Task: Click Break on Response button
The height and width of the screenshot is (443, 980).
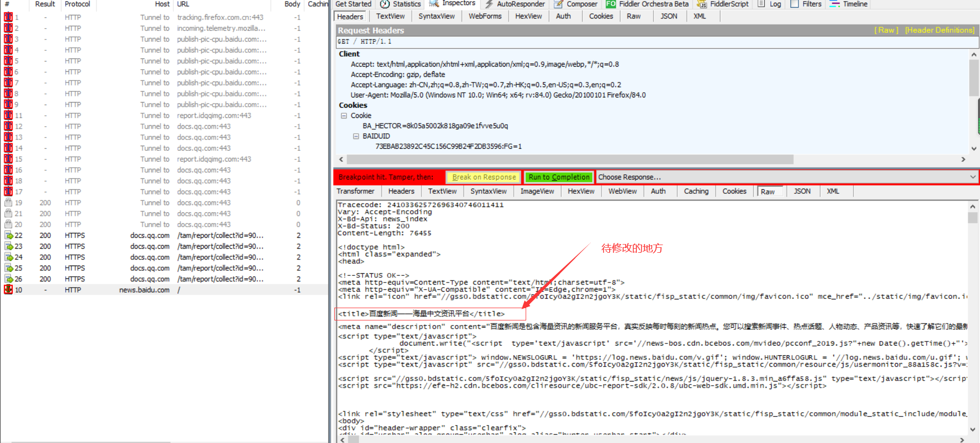Action: (484, 177)
